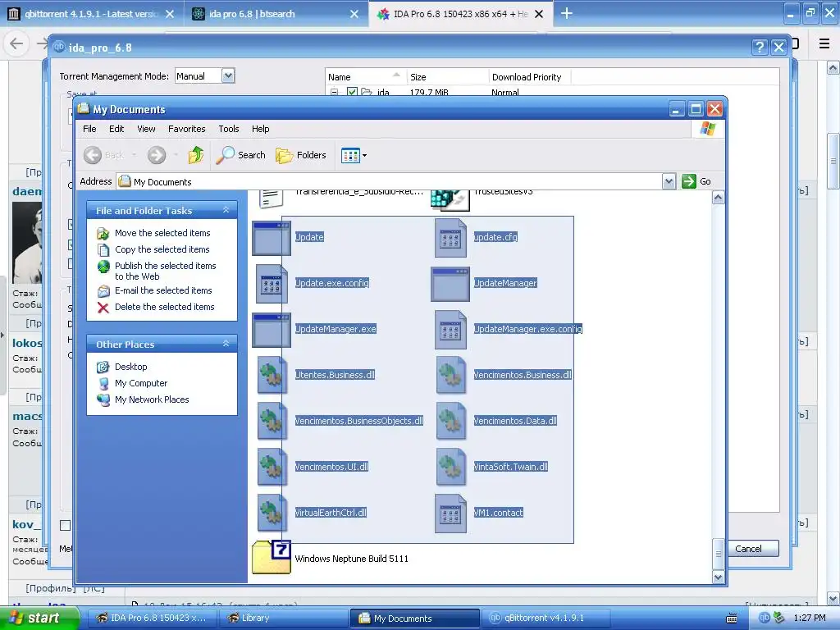Image resolution: width=840 pixels, height=630 pixels.
Task: Select the Utentes.Business.dll icon
Action: [272, 376]
